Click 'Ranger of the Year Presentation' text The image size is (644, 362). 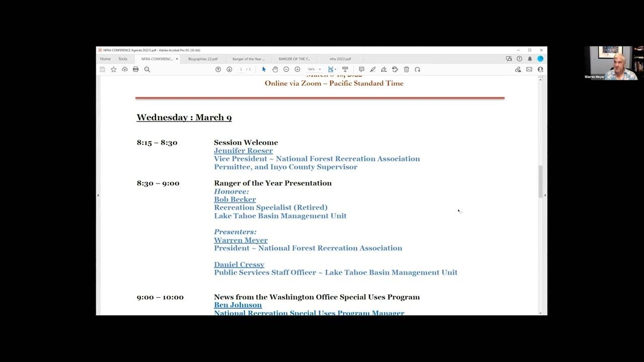[x=273, y=184]
